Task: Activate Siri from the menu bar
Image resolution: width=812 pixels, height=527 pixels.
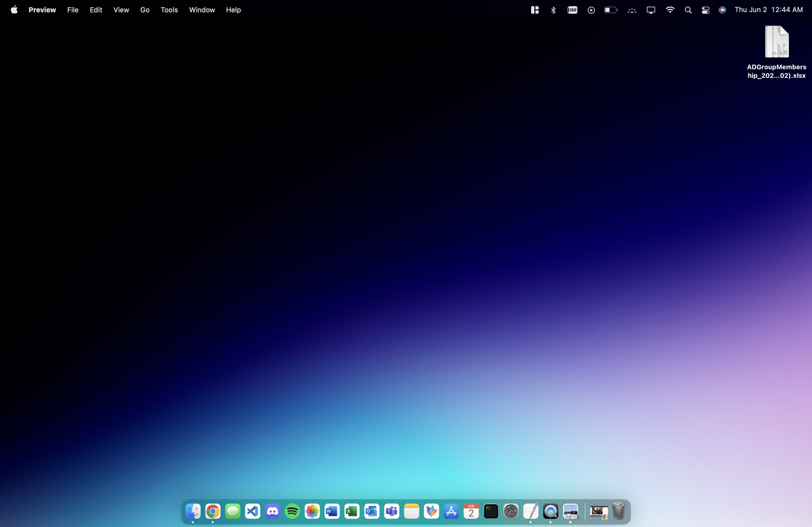Action: click(x=722, y=10)
